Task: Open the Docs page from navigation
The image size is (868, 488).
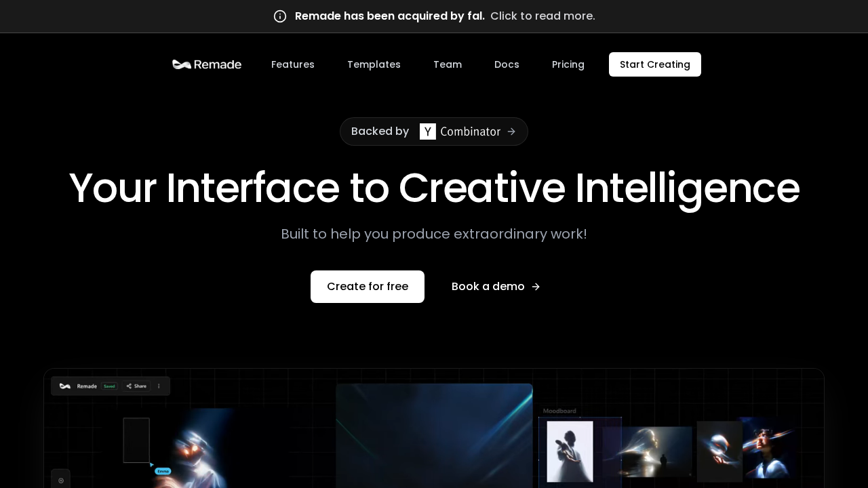Action: 507,64
